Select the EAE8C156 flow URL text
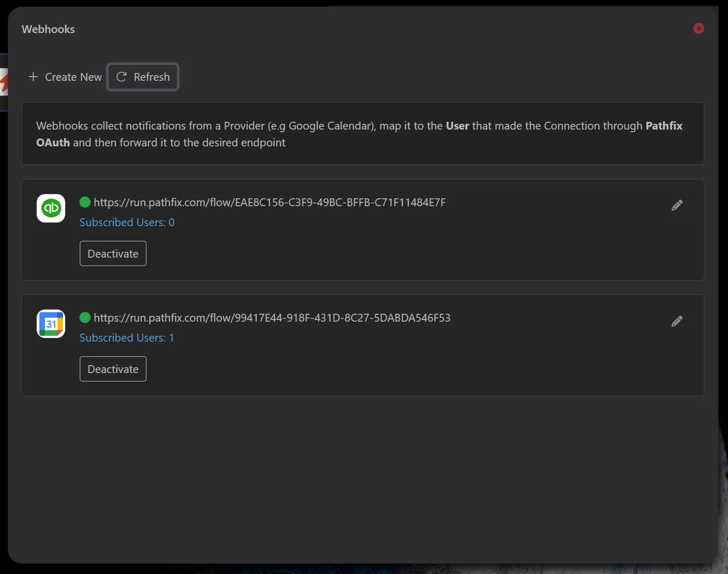 [270, 203]
